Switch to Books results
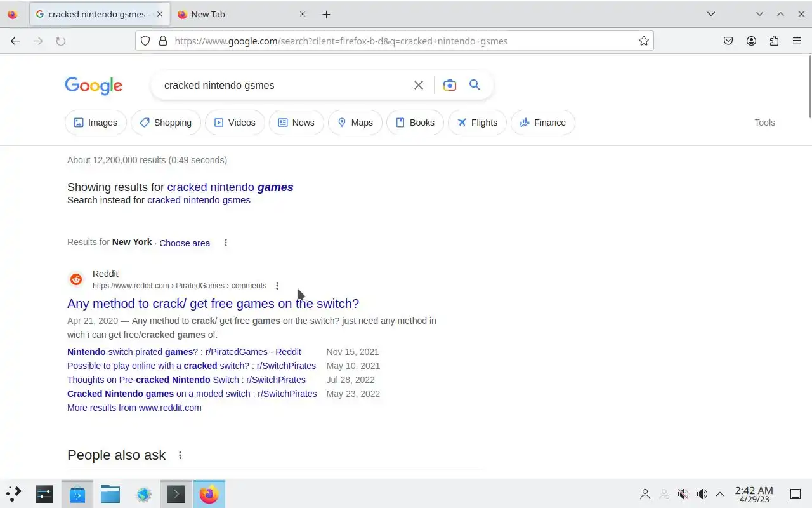The height and width of the screenshot is (508, 812). [415, 123]
